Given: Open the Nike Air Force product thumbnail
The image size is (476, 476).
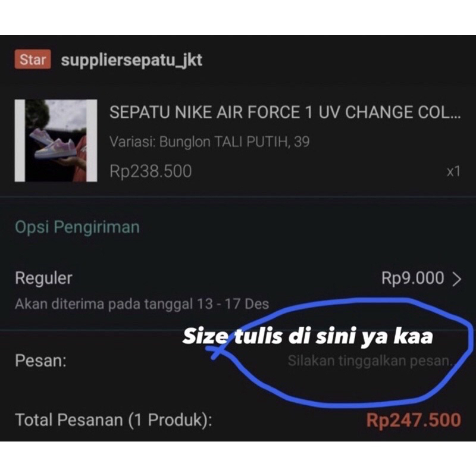Looking at the screenshot, I should [56, 140].
